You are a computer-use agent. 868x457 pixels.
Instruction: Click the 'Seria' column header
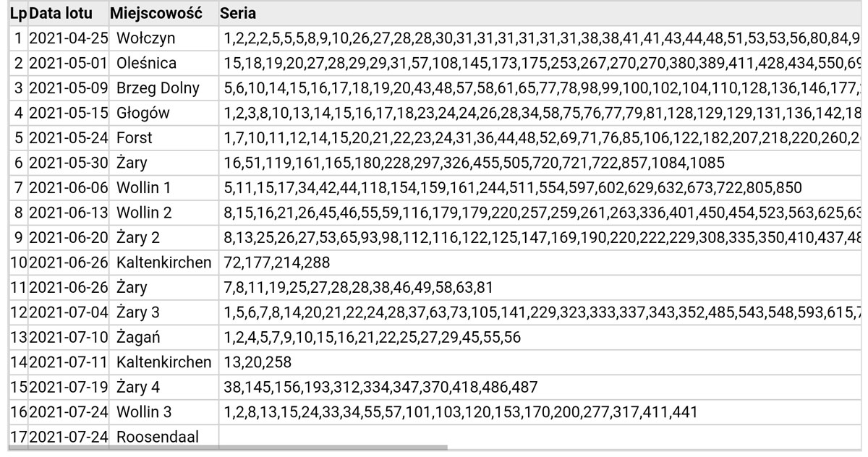[x=238, y=14]
